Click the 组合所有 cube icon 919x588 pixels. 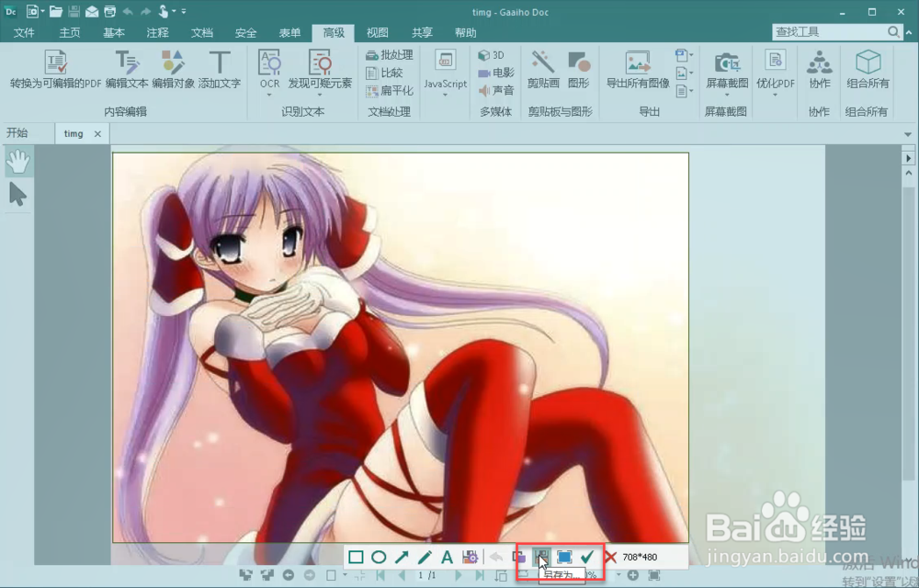pos(868,62)
